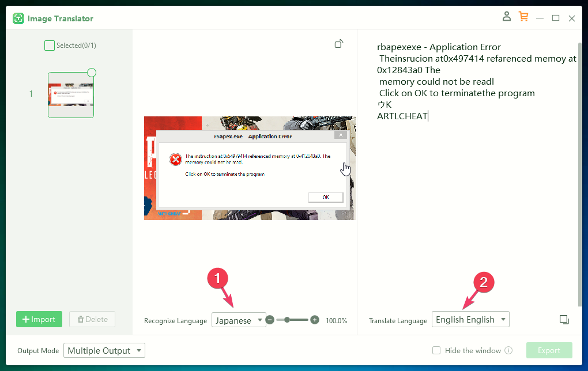Maximize the Image Translator window
This screenshot has width=588, height=371.
(x=556, y=18)
